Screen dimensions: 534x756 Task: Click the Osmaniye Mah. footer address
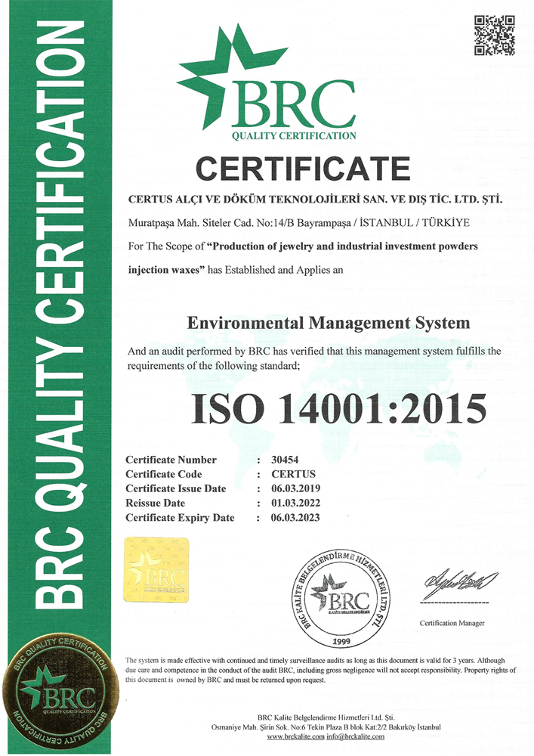point(326,727)
